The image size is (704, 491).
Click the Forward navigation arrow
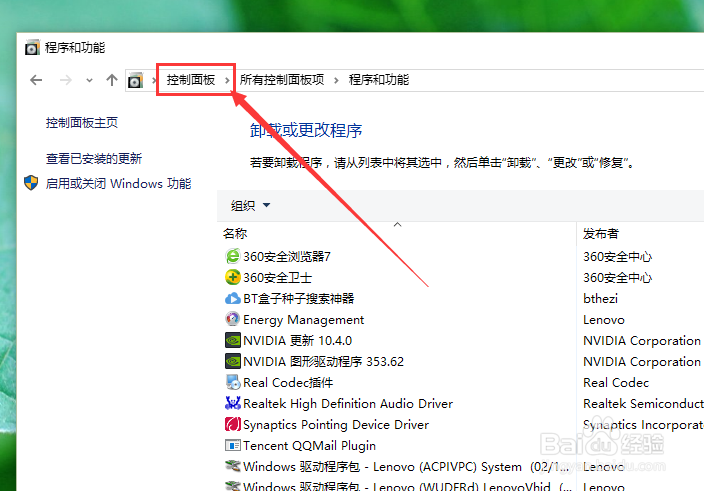click(66, 80)
